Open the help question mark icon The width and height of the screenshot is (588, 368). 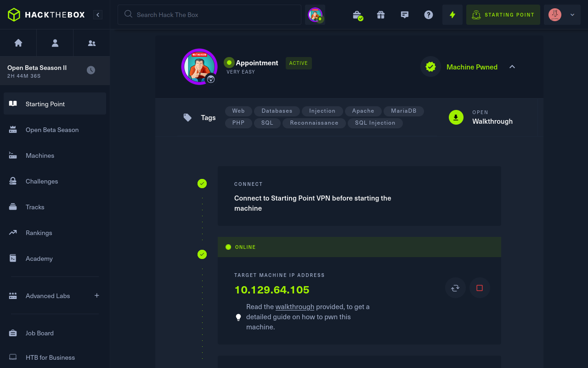429,15
